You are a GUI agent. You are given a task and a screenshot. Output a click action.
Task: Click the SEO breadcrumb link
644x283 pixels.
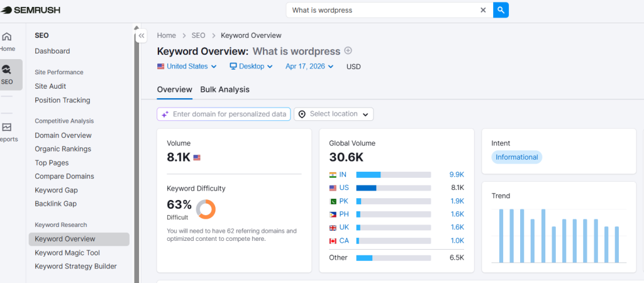(198, 36)
